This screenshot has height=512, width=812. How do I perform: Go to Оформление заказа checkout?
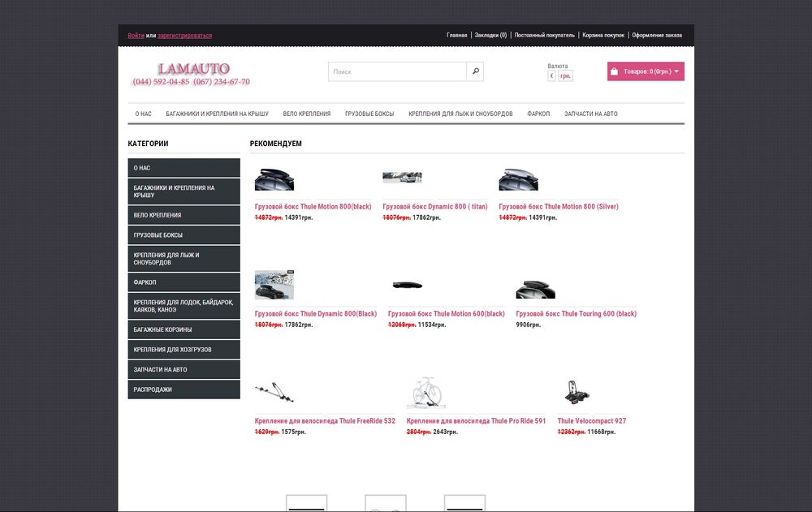[x=657, y=35]
